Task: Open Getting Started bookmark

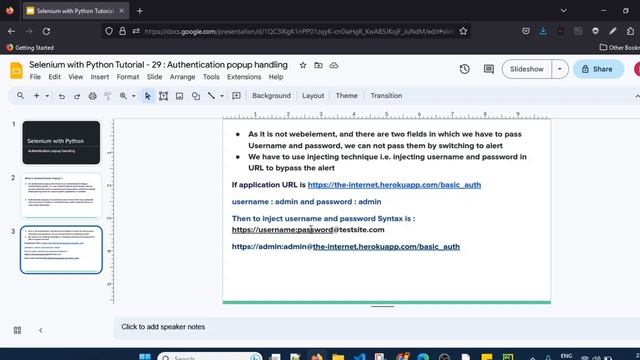Action: click(x=30, y=48)
